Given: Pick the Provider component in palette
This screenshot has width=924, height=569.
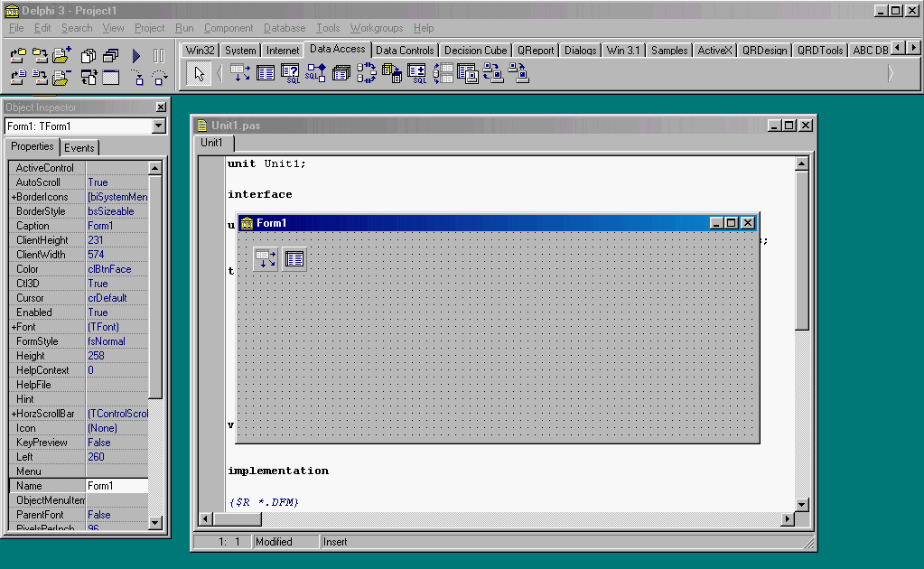Looking at the screenshot, I should pos(443,73).
